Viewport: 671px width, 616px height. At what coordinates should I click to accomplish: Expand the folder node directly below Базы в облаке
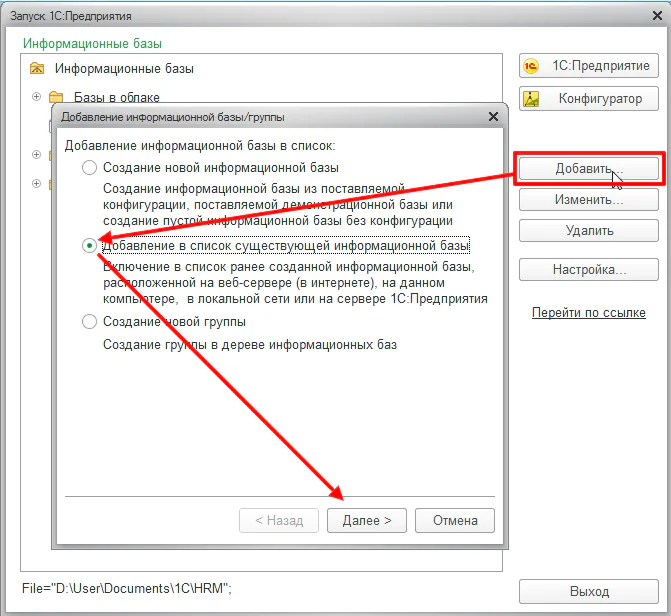pos(37,155)
